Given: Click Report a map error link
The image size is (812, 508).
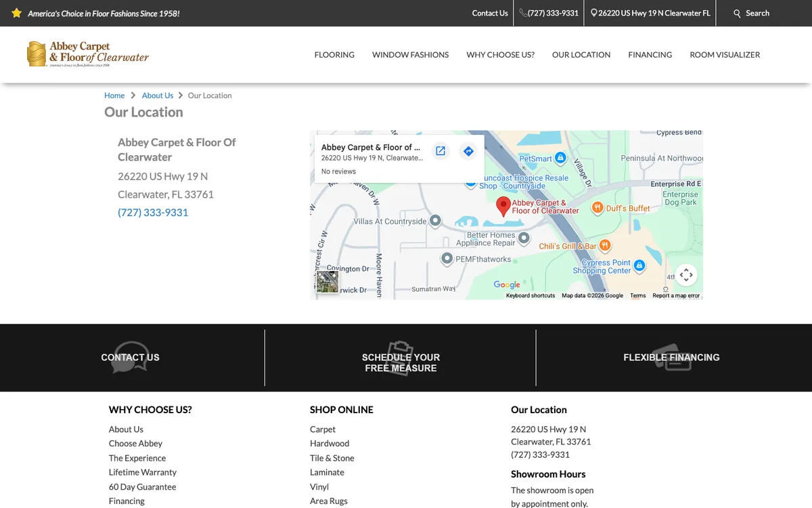Looking at the screenshot, I should click(676, 296).
